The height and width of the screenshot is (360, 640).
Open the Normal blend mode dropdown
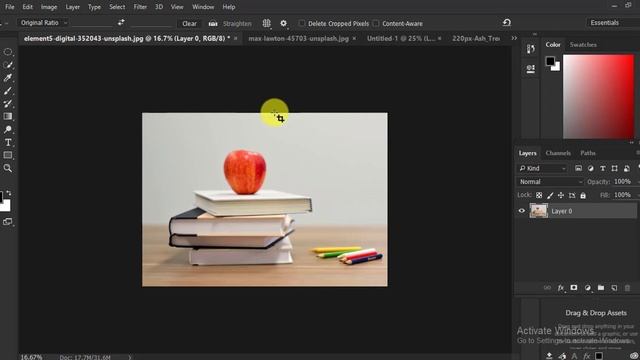point(550,182)
